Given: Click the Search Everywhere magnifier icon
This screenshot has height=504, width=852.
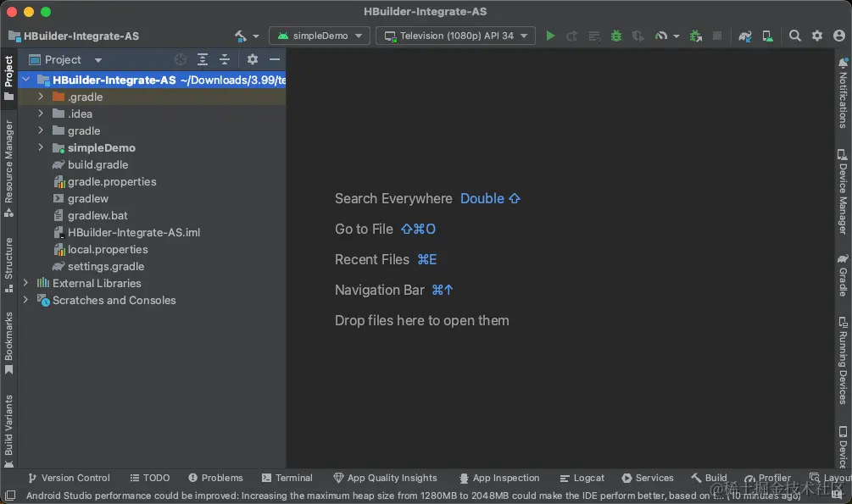Looking at the screenshot, I should (x=795, y=36).
